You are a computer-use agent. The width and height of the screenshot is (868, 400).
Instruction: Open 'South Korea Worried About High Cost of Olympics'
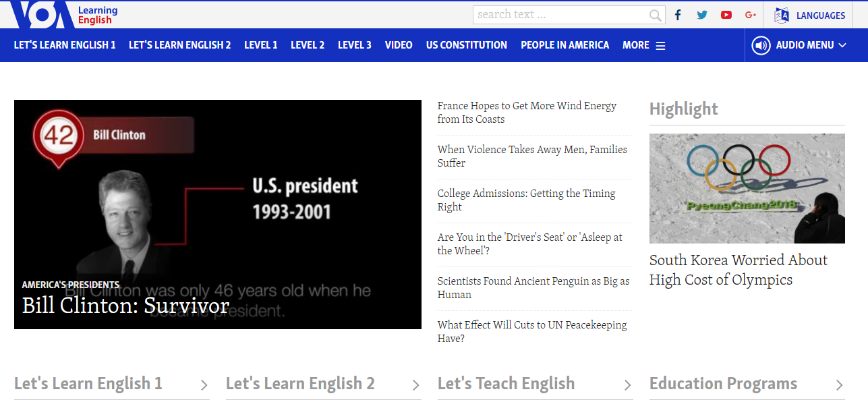[x=738, y=270]
